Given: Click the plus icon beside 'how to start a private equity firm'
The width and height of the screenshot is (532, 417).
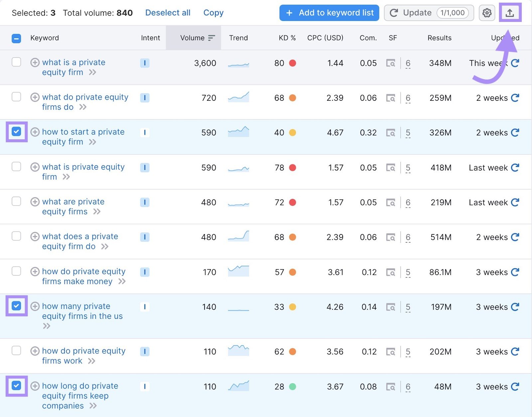Looking at the screenshot, I should [35, 132].
